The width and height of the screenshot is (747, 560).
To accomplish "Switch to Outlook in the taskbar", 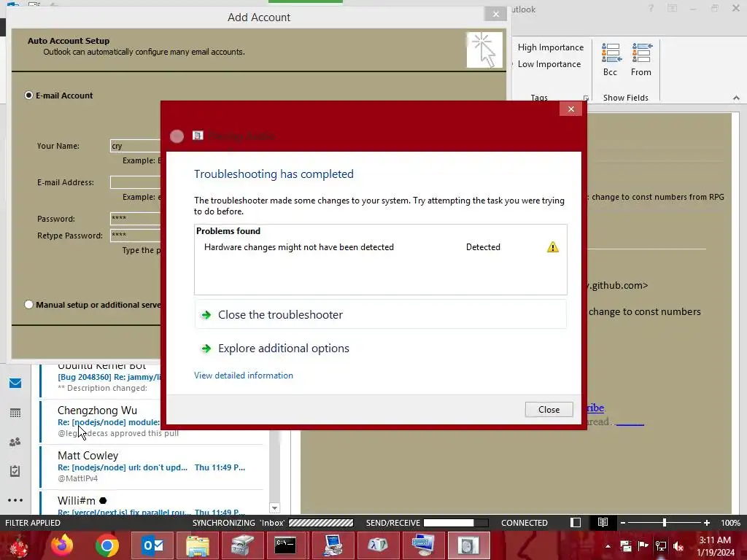I will pyautogui.click(x=153, y=545).
